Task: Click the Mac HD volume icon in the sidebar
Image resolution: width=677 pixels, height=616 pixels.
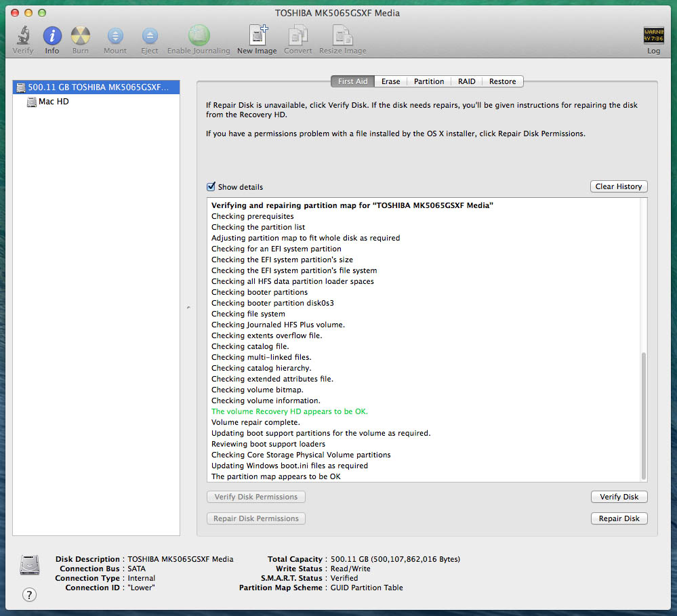Action: click(32, 102)
